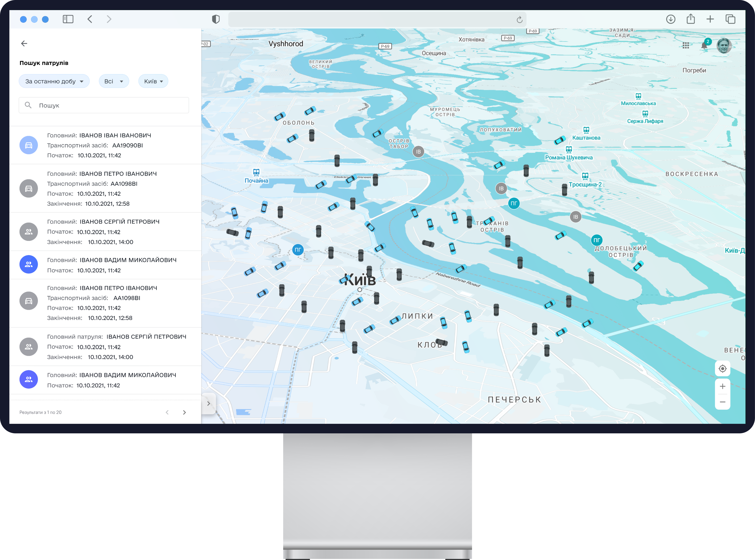Click the locate-me crosshair map button
The width and height of the screenshot is (755, 560).
(722, 368)
